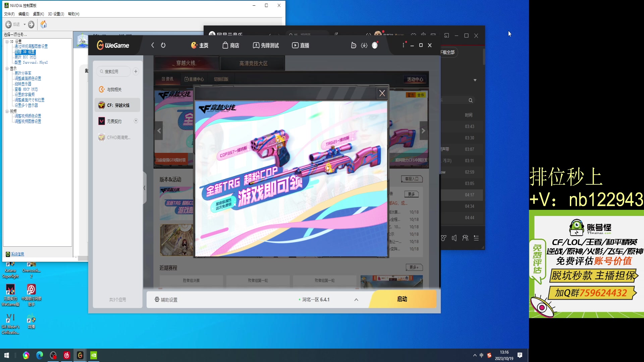Close the CrossFire promo popup

[382, 93]
